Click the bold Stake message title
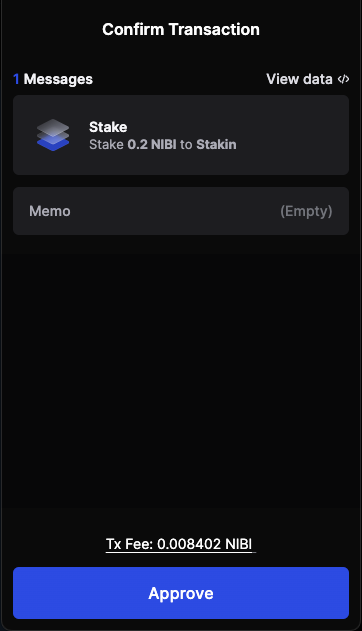 (x=108, y=127)
